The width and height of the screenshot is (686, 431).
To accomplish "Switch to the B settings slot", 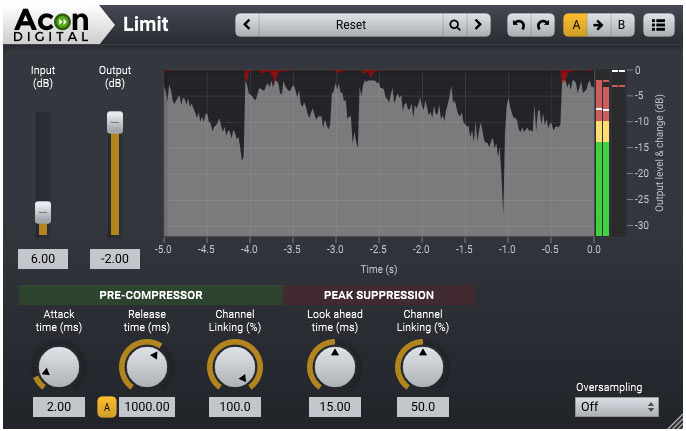I will click(x=621, y=25).
